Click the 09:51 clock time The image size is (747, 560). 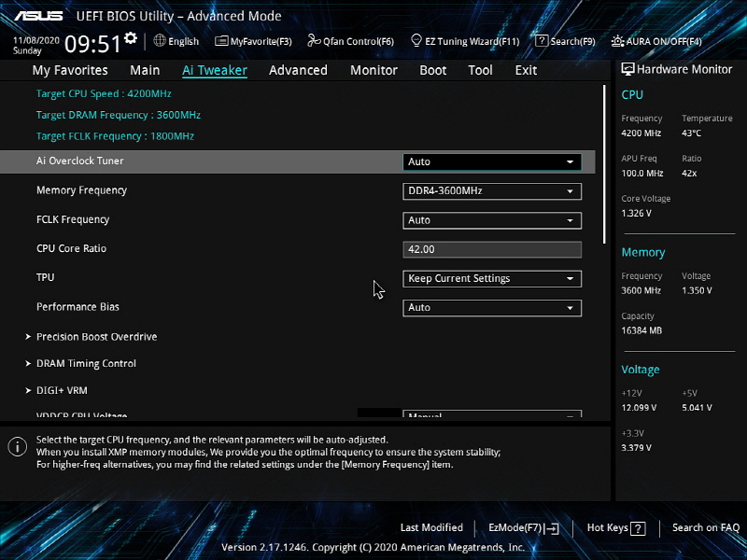tap(92, 44)
